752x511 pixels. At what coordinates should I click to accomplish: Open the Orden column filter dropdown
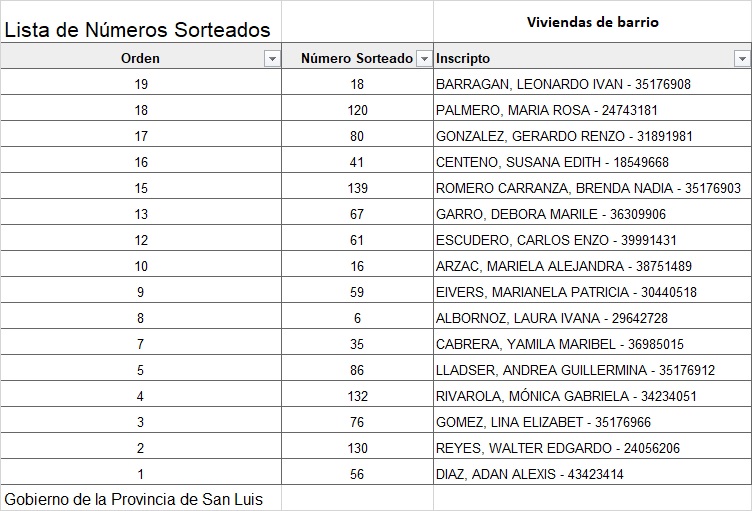(x=272, y=59)
